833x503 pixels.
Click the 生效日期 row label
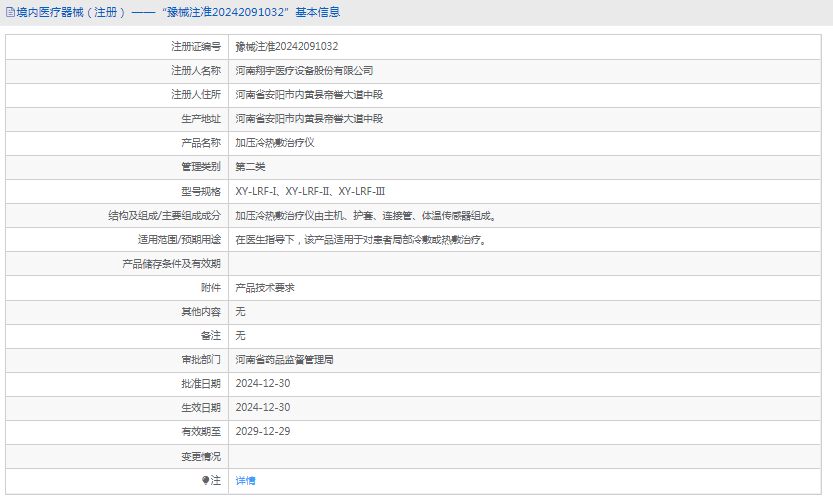pos(201,407)
